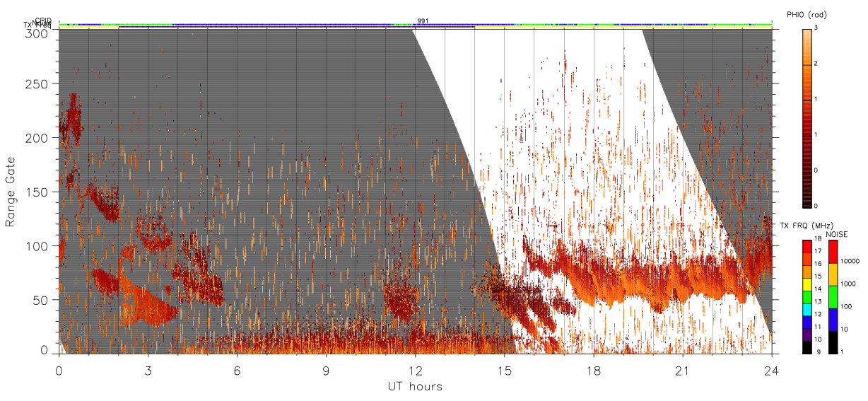
Task: Pick cyan 12 MHz swatch in TX FRQ legend
Action: tap(807, 310)
